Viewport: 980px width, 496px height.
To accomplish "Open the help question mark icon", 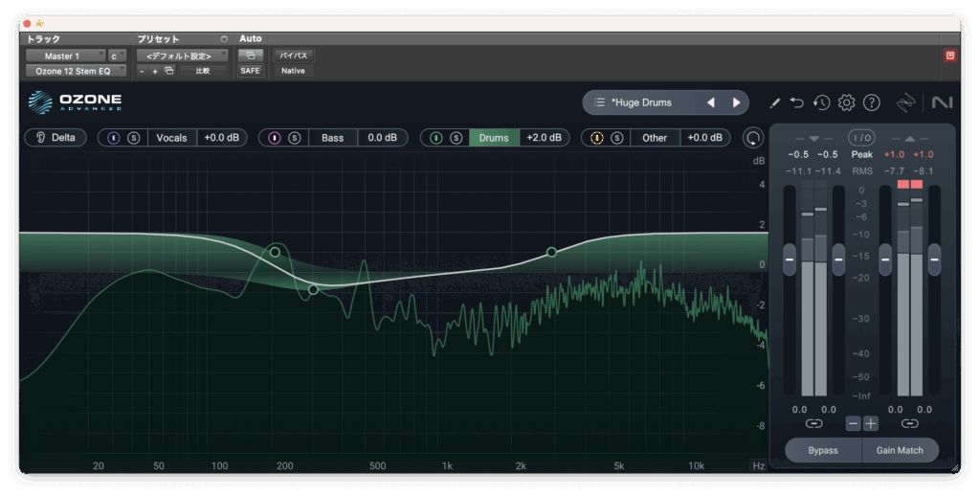I will [x=871, y=102].
